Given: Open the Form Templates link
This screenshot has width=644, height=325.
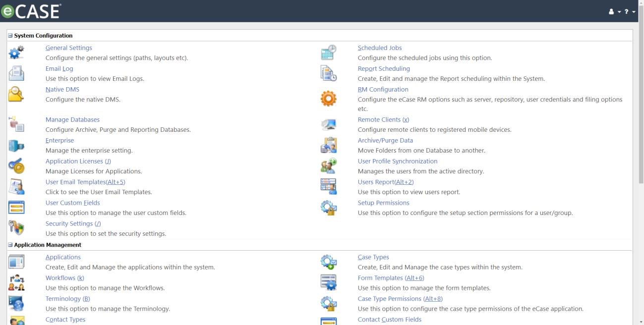Looking at the screenshot, I should [x=391, y=278].
